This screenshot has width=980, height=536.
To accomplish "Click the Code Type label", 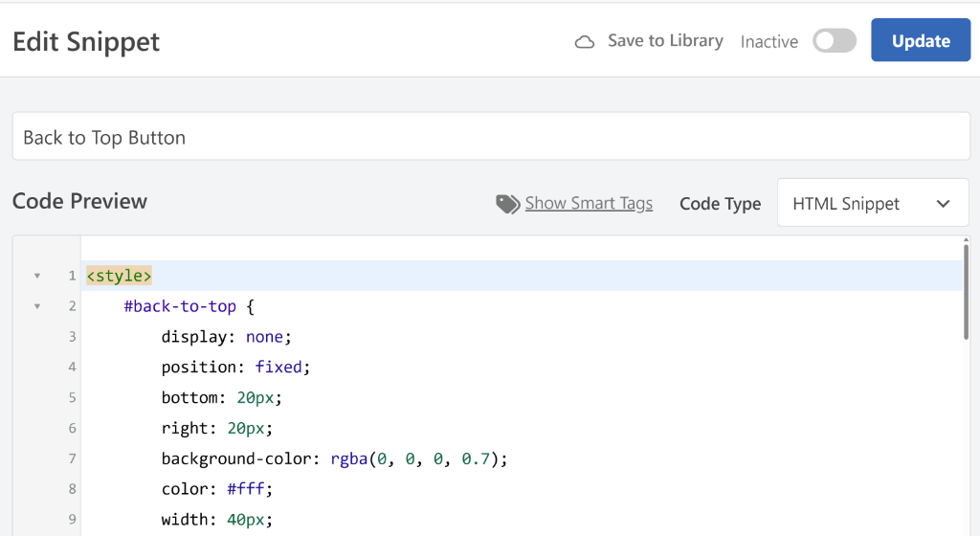I will pos(720,204).
